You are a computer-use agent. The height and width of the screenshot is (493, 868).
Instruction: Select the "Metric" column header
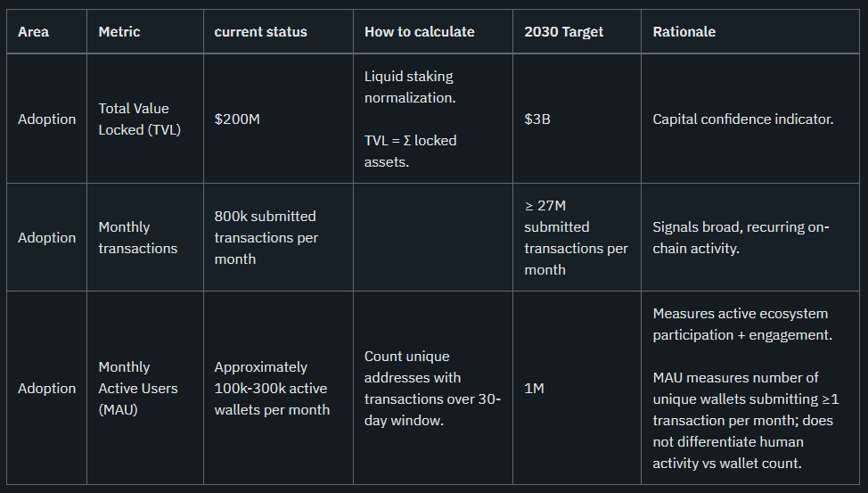point(119,31)
